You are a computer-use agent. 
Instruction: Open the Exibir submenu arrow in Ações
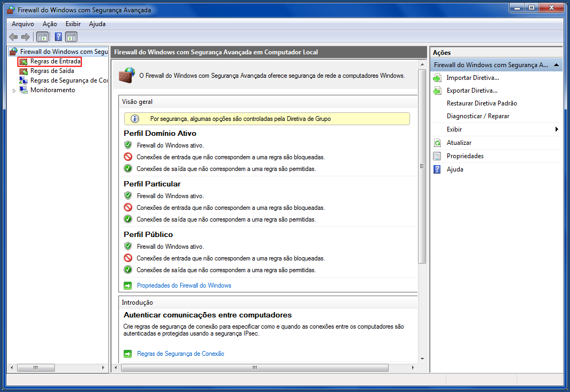(x=557, y=129)
